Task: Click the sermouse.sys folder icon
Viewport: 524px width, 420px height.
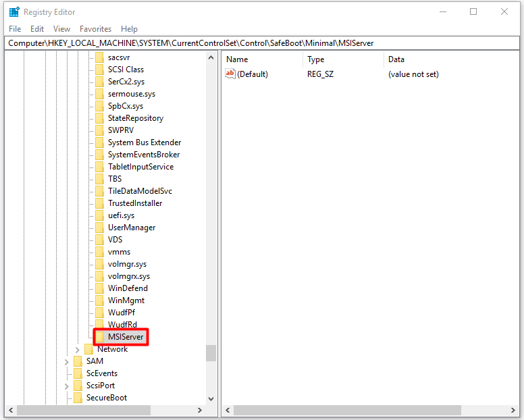Action: (99, 94)
